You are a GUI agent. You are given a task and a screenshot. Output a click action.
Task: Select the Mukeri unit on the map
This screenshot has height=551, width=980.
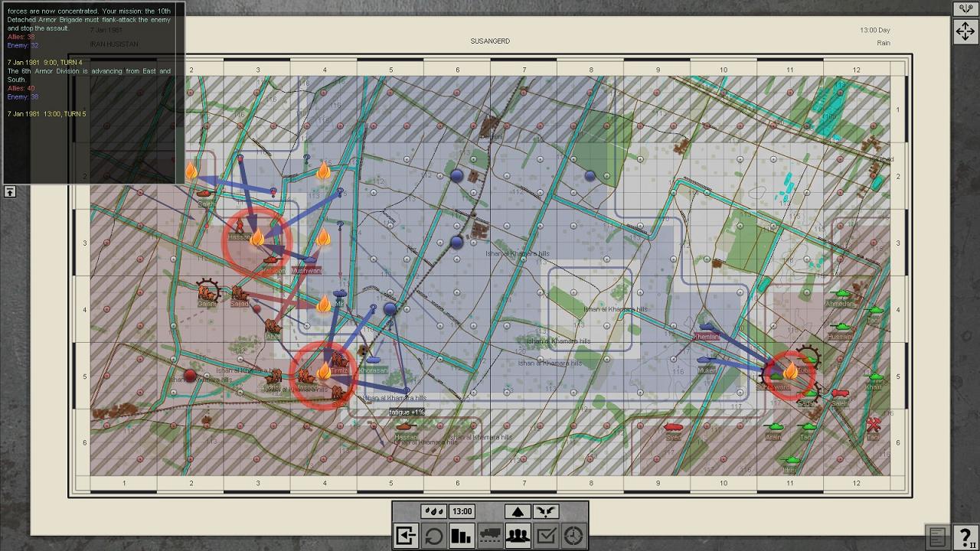(707, 364)
